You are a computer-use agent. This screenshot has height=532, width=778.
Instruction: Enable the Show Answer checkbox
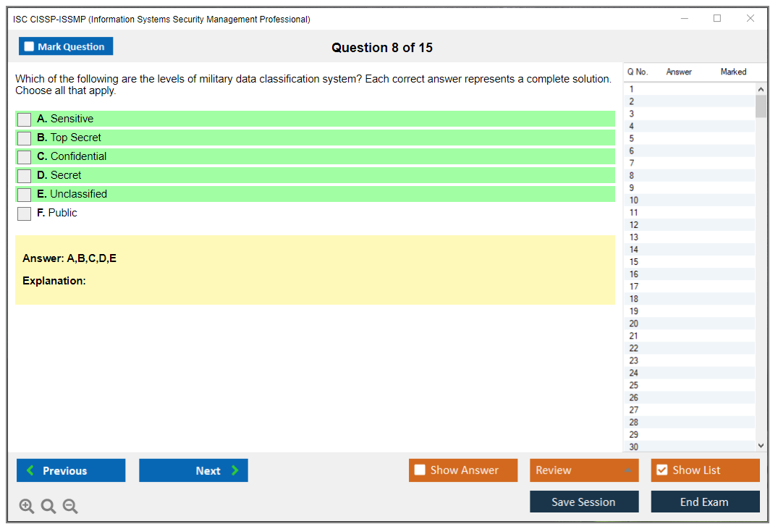tap(420, 470)
